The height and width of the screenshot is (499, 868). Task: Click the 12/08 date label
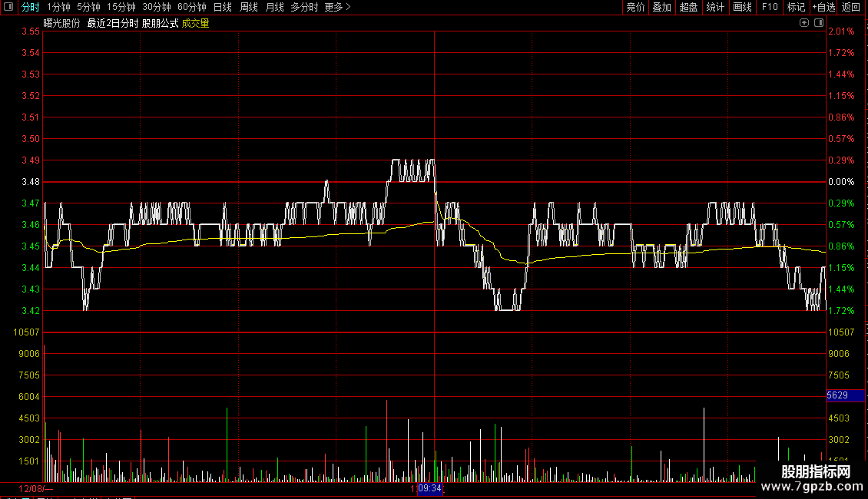pos(31,489)
